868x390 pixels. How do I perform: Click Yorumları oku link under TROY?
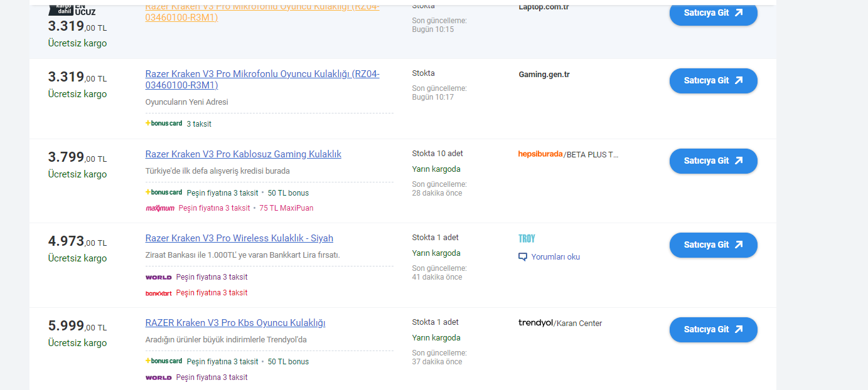click(555, 256)
